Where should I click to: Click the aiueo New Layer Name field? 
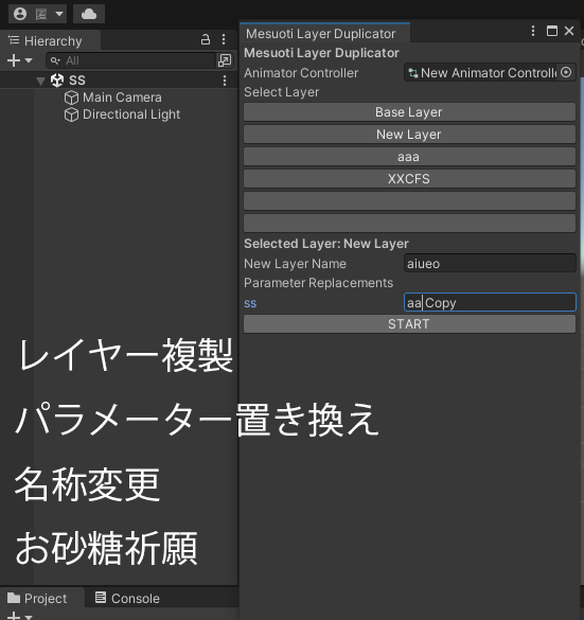click(x=490, y=263)
